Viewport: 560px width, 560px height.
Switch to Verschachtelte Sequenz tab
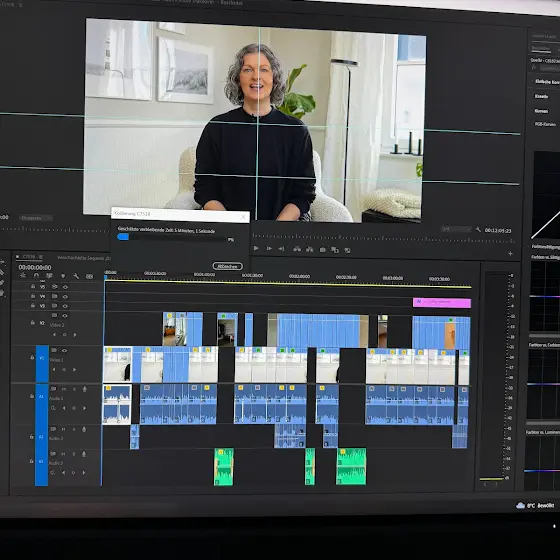84,258
